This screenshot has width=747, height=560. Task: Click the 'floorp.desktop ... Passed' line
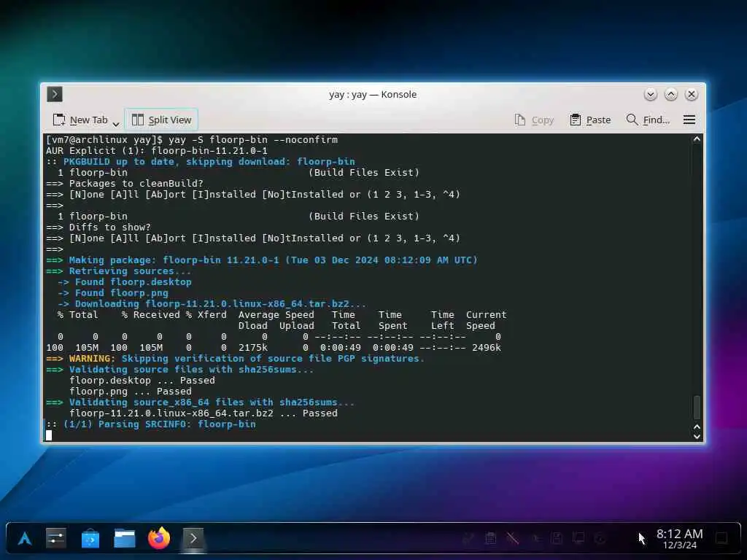point(142,381)
